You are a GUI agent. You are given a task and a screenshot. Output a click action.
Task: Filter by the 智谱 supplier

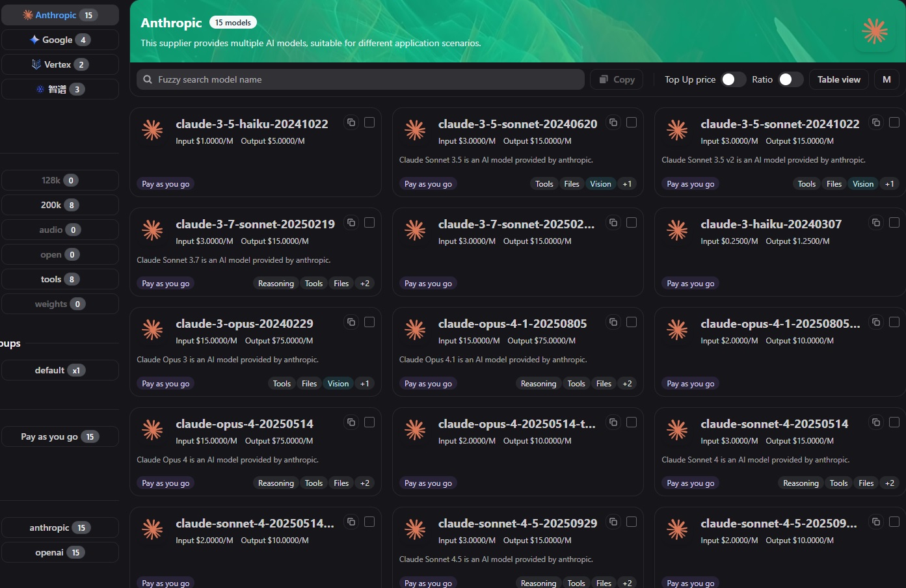[x=60, y=89]
